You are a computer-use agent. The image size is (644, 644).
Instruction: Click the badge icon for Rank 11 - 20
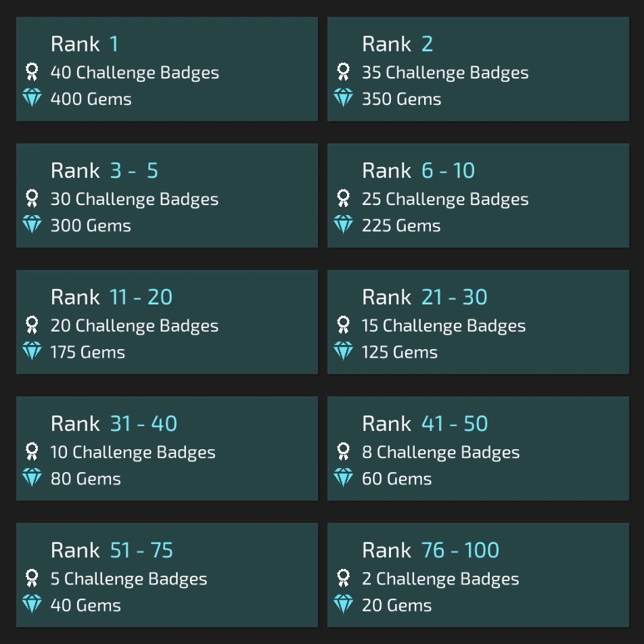[32, 325]
